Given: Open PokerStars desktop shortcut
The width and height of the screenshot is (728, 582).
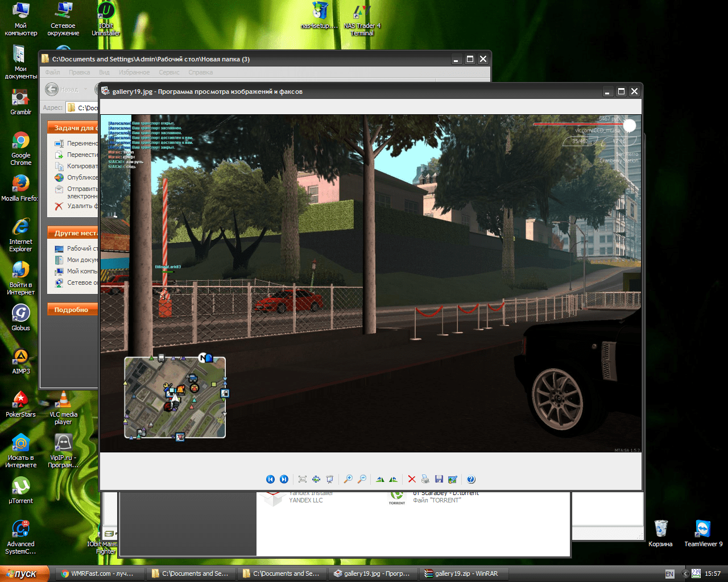Looking at the screenshot, I should click(x=21, y=405).
